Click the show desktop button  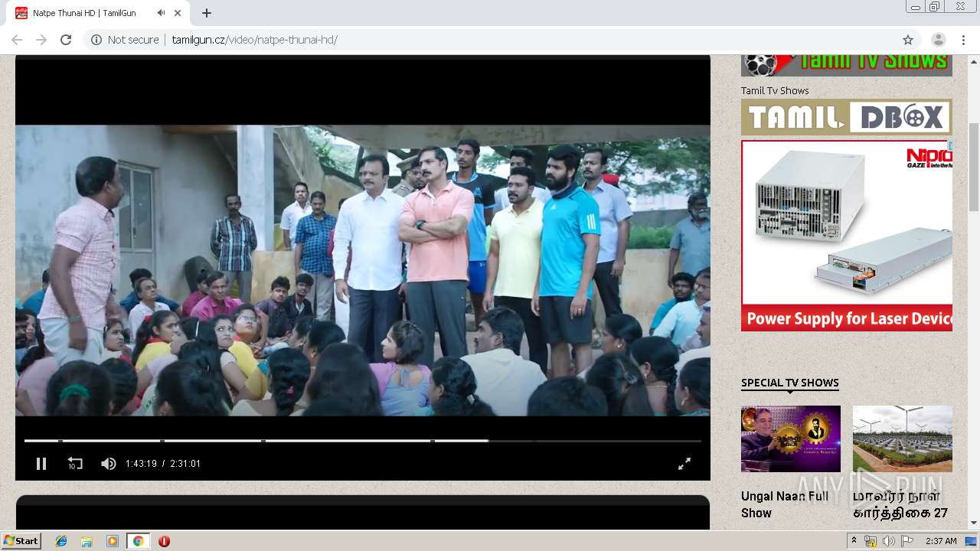click(971, 541)
